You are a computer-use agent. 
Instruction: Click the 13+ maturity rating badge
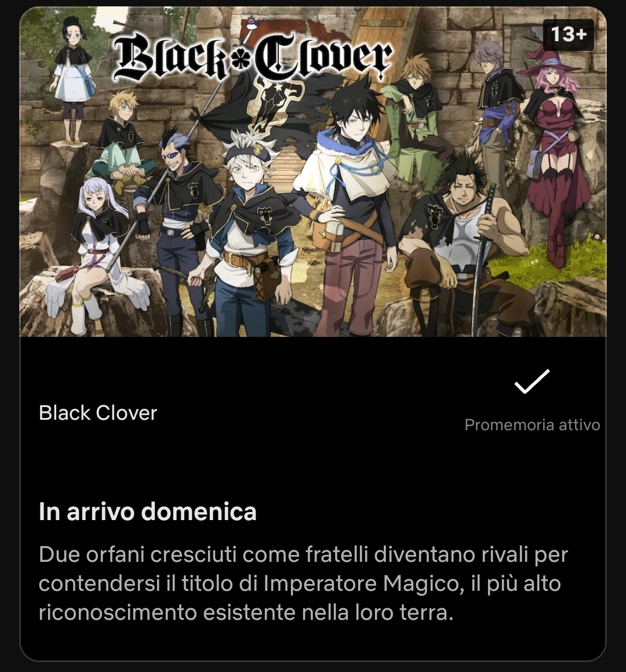pyautogui.click(x=569, y=35)
